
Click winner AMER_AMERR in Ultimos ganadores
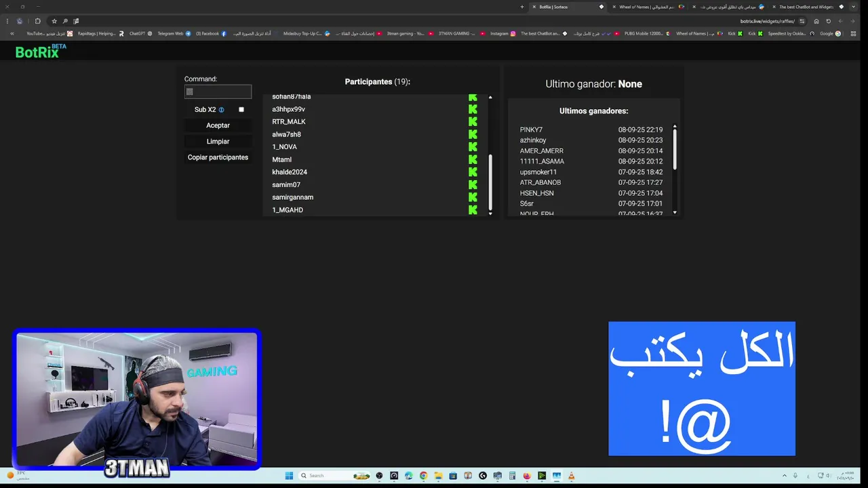(x=542, y=151)
